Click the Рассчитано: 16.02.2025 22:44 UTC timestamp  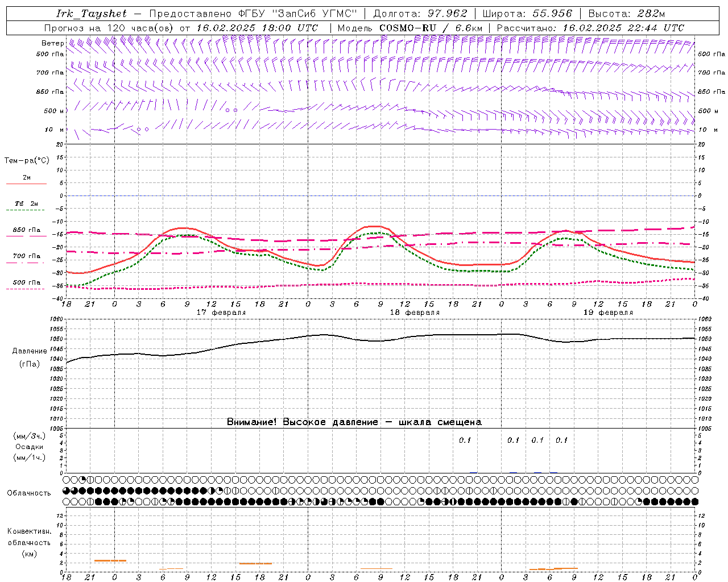point(590,28)
